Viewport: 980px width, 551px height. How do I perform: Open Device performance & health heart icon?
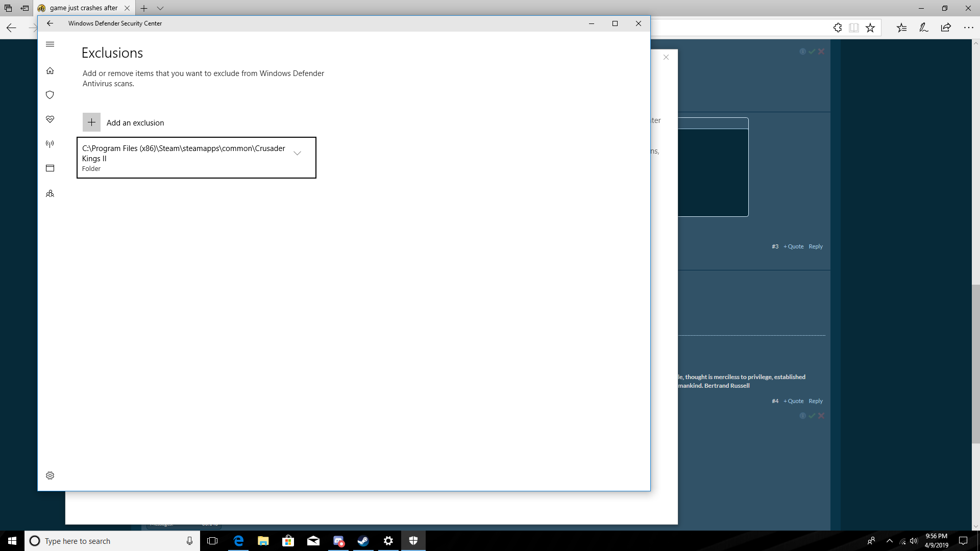[50, 119]
